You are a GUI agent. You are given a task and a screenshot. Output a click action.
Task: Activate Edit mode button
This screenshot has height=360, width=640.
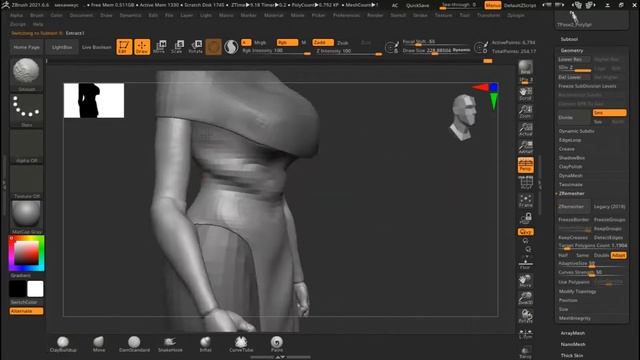tap(124, 47)
